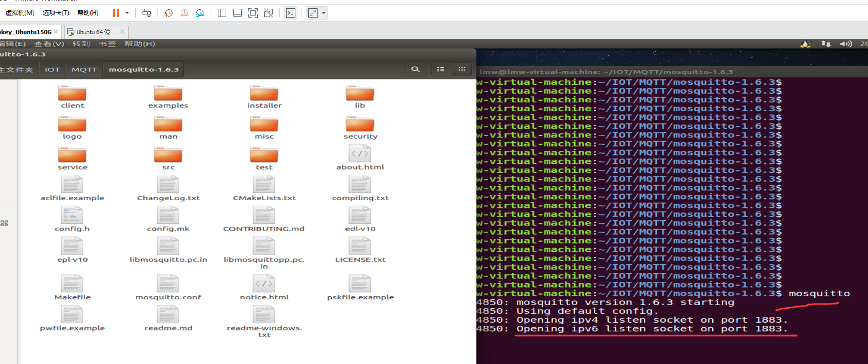This screenshot has height=364, width=868.
Task: Select the LICENSE.txt file
Action: tap(360, 250)
